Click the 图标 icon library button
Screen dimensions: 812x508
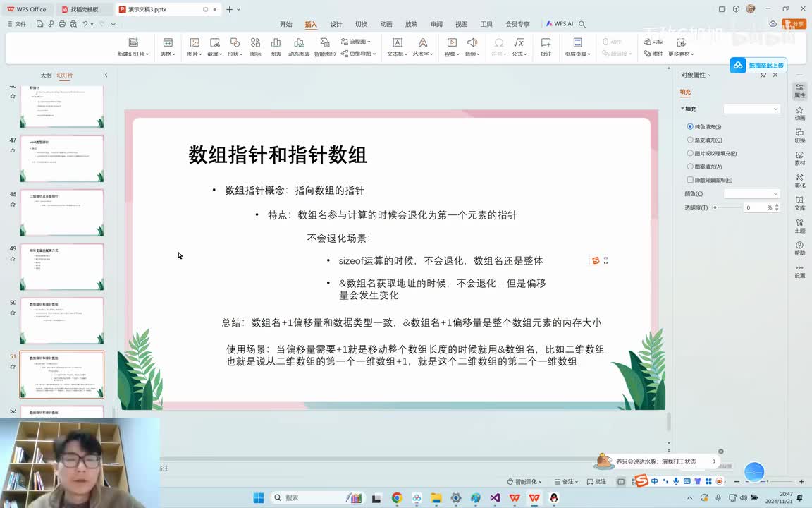255,47
